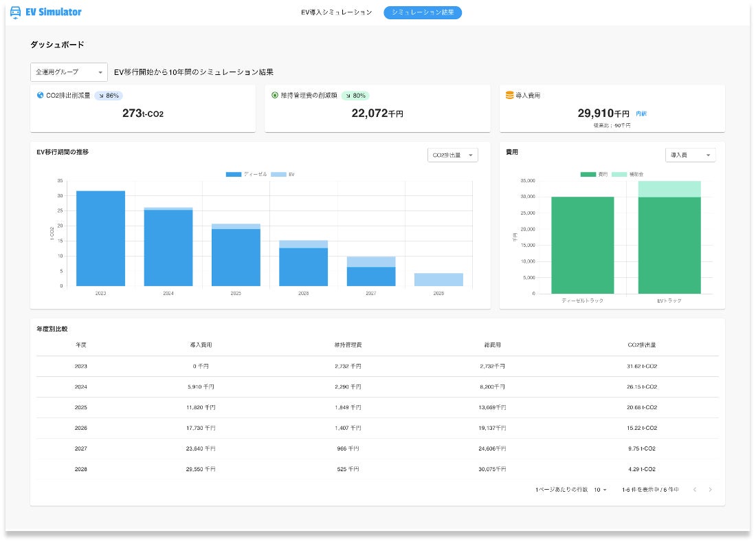Change rows per page value 10
The height and width of the screenshot is (542, 756).
tap(600, 490)
